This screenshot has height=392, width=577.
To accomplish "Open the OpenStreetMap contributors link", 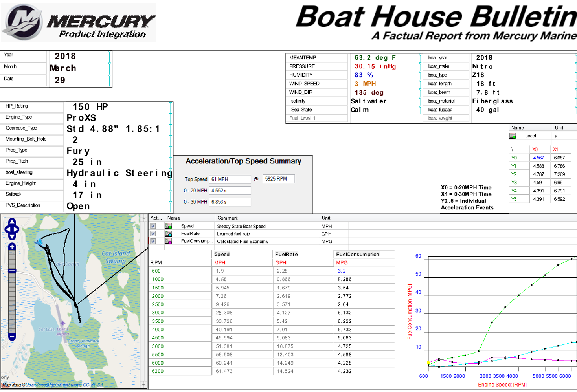I will pos(53,385).
